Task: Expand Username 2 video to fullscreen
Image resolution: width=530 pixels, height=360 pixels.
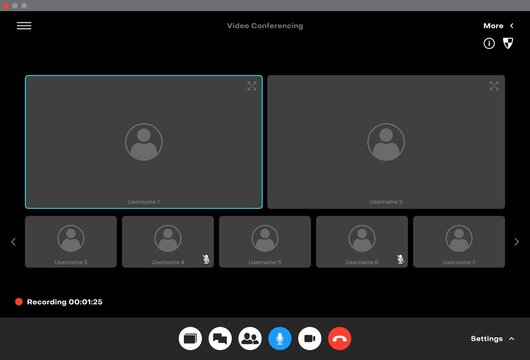Action: 494,86
